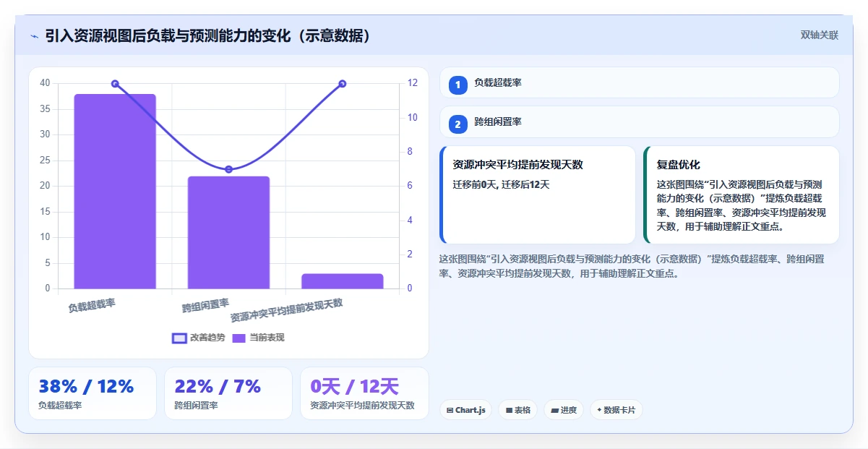Viewport: 868px width, 449px height.
Task: Click the 负载超载率 x-axis label
Action: coord(92,305)
